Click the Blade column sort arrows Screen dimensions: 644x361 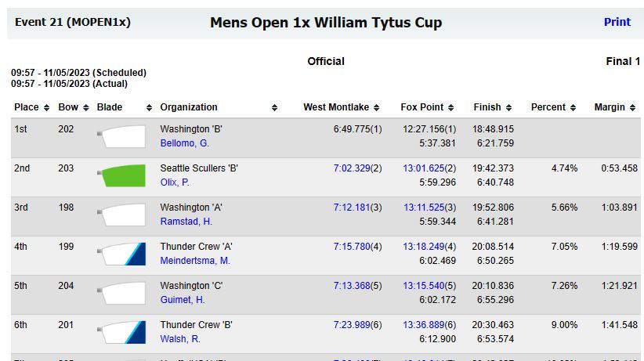pos(149,107)
